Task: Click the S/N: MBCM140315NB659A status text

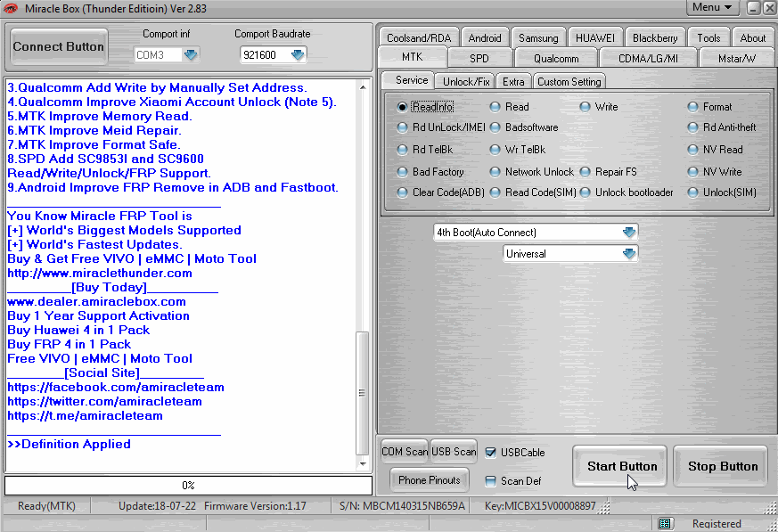Action: pos(403,505)
